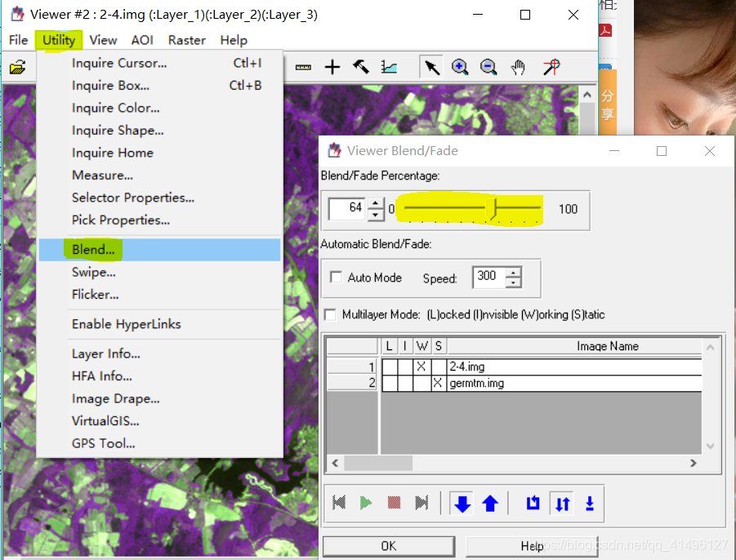Select the 2-4.img image name cell
736x560 pixels.
(574, 367)
